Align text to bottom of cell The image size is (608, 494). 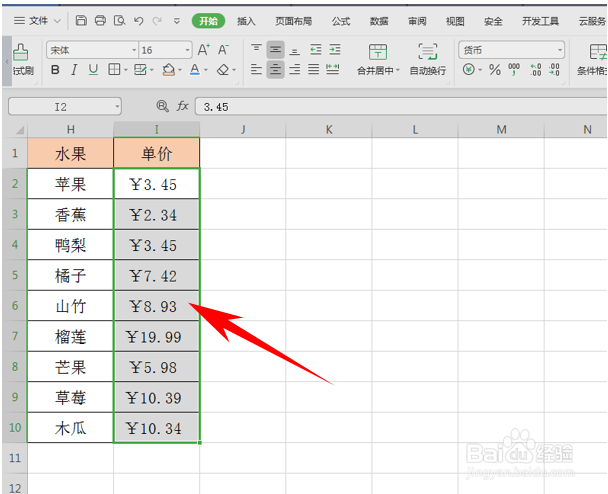(295, 50)
